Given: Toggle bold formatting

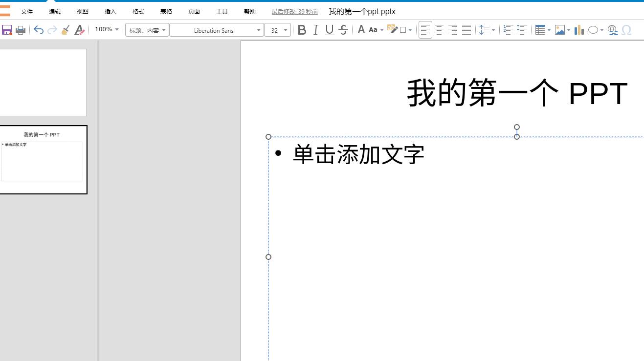Looking at the screenshot, I should click(x=302, y=30).
